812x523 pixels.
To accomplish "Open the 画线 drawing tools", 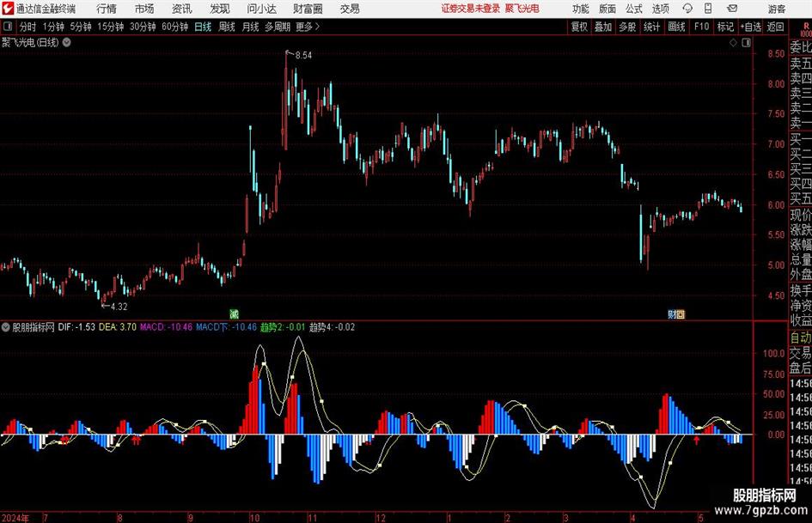I will click(676, 27).
